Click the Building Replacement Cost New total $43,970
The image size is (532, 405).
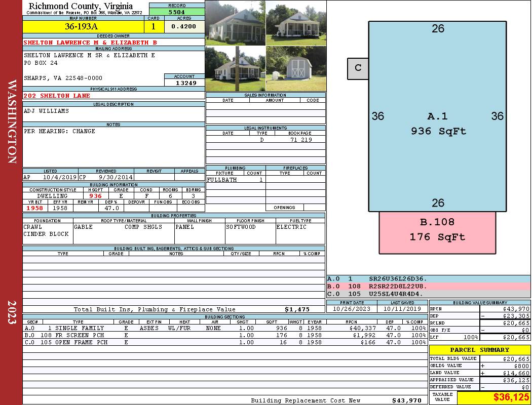coord(406,400)
